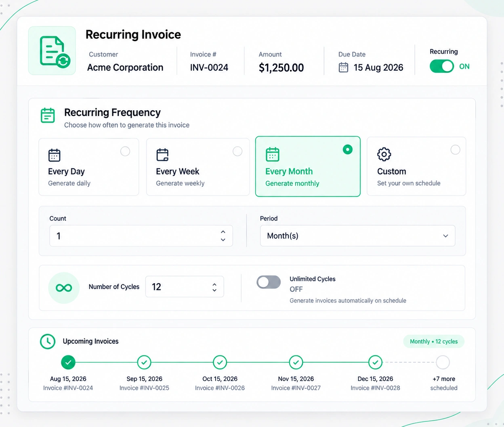
Task: Select the Every Day radio button
Action: coord(125,151)
